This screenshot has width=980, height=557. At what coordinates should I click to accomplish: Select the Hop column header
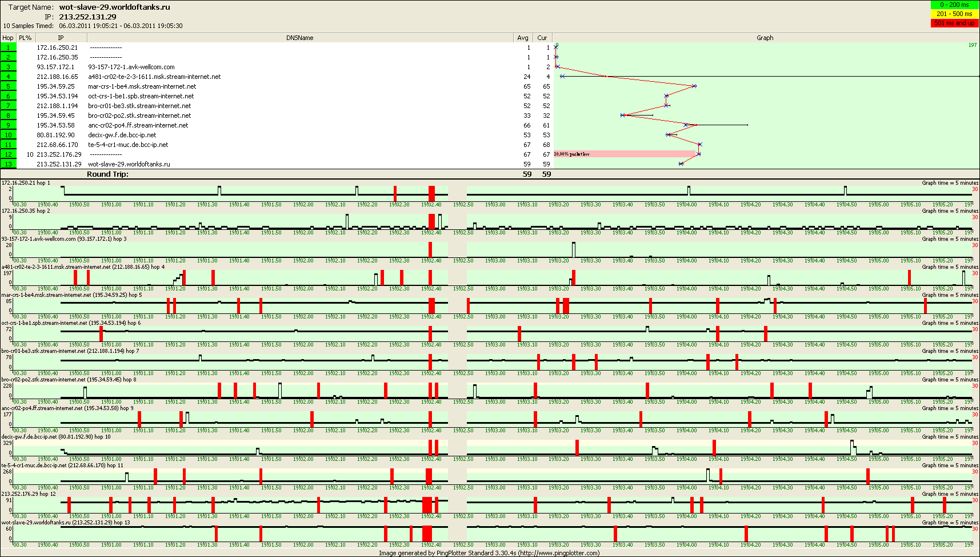[8, 38]
